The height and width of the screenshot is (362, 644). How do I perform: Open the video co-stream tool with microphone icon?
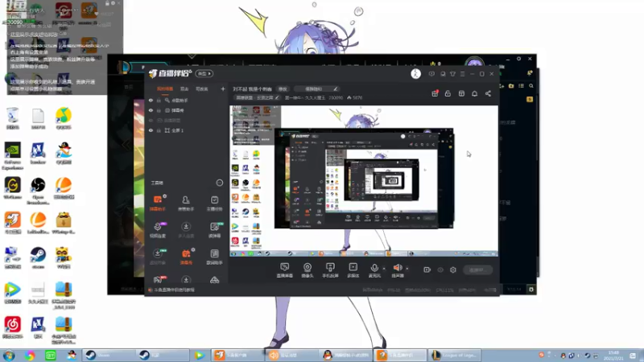tap(158, 230)
